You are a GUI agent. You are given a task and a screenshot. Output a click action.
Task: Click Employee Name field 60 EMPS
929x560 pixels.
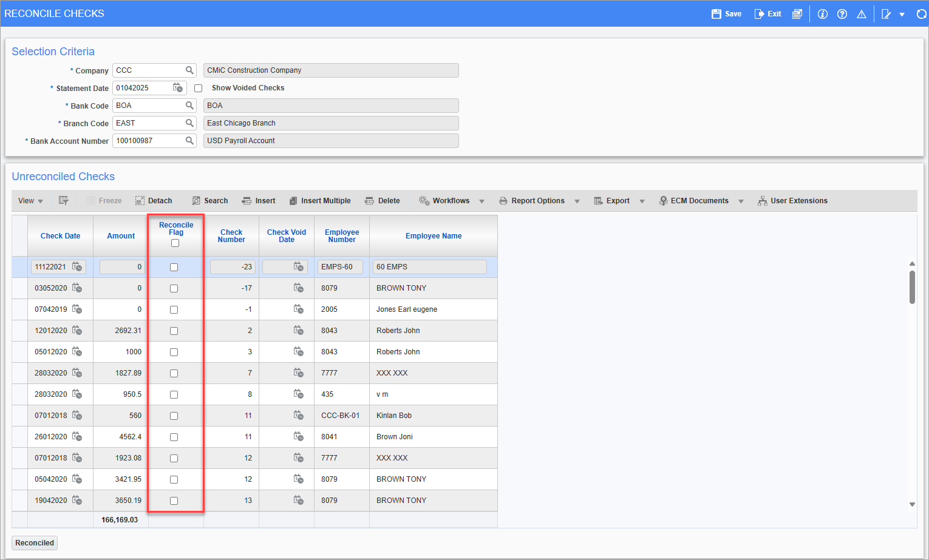[x=430, y=267]
